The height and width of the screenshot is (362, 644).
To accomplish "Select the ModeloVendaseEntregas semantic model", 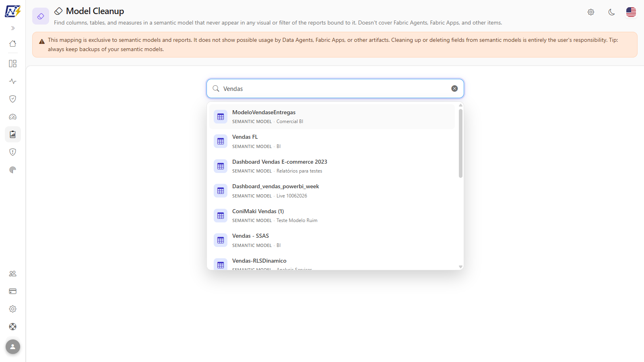I will [x=332, y=117].
